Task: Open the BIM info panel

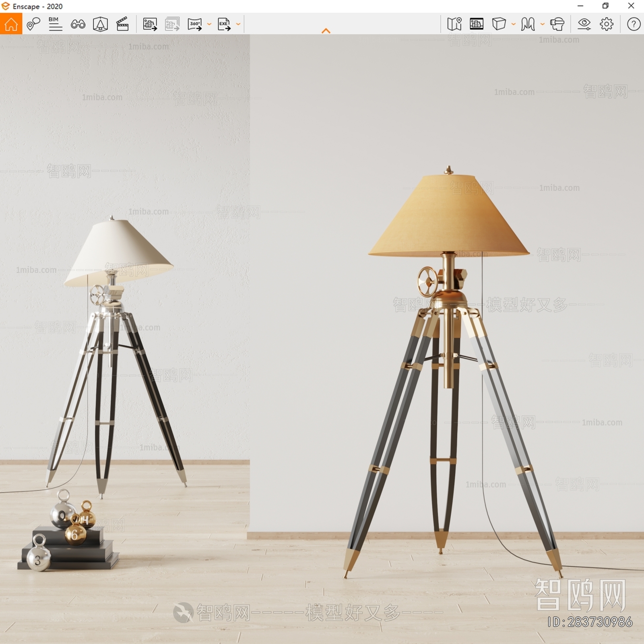Action: 55,24
